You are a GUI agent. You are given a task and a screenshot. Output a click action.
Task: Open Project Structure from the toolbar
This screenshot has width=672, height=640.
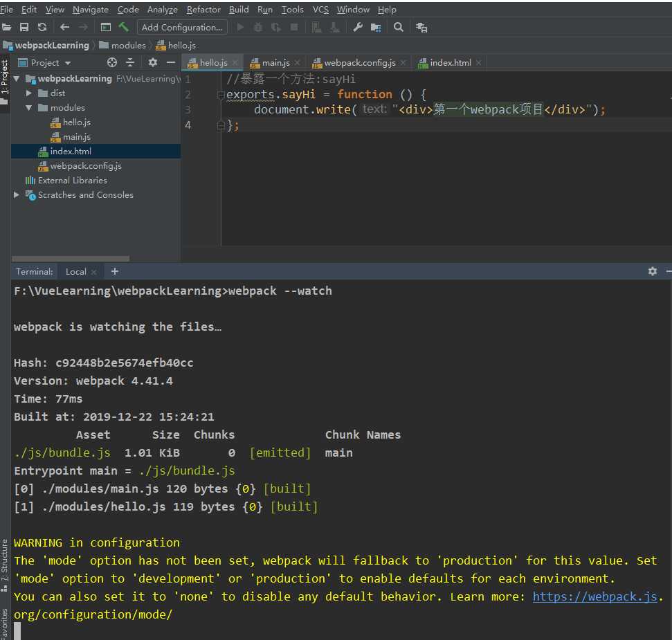[376, 28]
